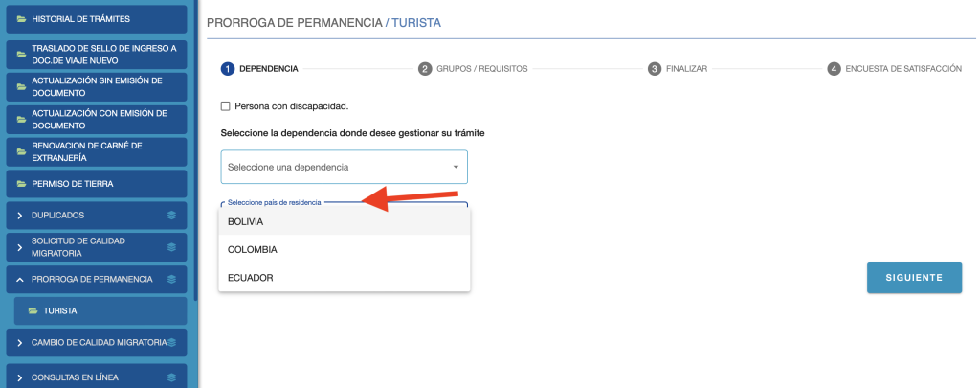
Task: Select BOLIVIA from the country list
Action: (246, 221)
